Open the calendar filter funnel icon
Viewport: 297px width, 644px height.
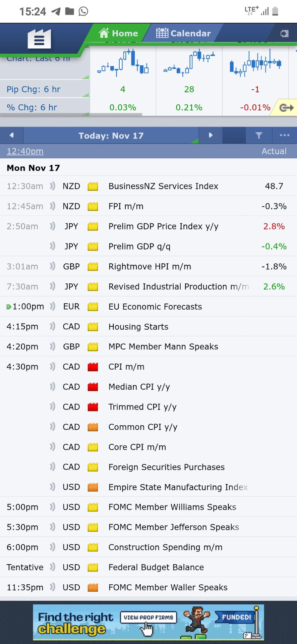point(259,136)
